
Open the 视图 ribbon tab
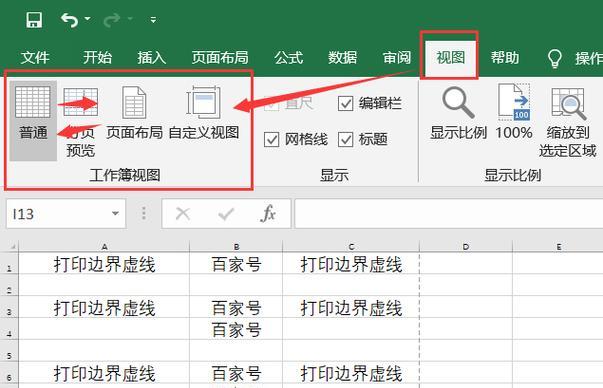(x=450, y=57)
